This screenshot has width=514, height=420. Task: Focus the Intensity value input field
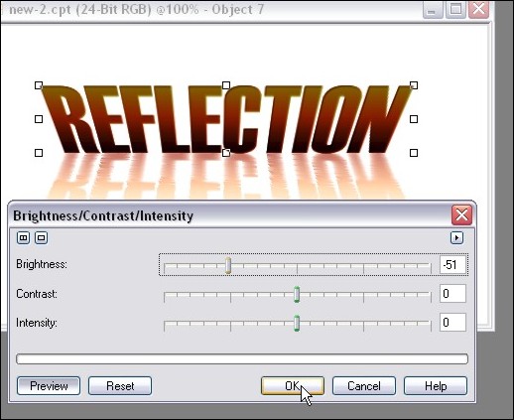point(452,322)
